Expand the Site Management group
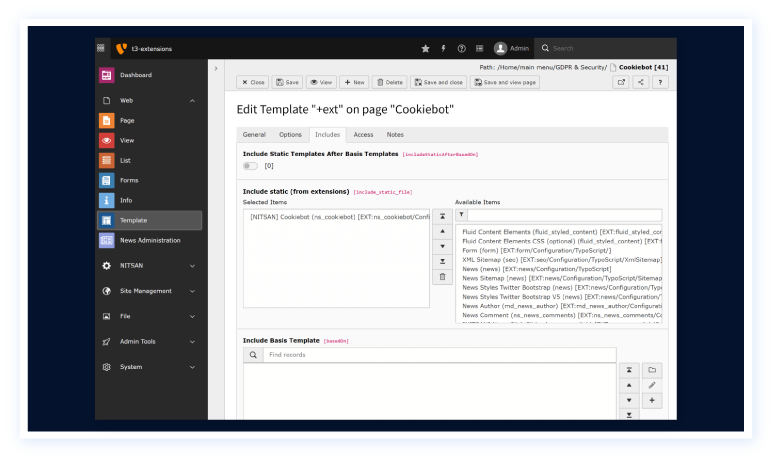This screenshot has width=770, height=456. click(x=192, y=291)
